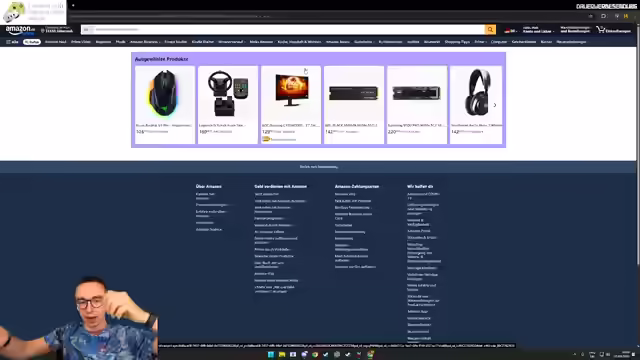Expand Konto und Listen account menu
640x360 pixels.
point(538,30)
